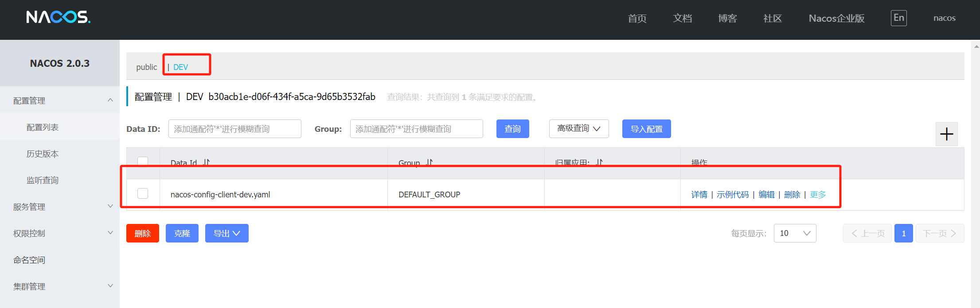This screenshot has height=308, width=980.
Task: Open the nacos user menu
Action: point(944,18)
